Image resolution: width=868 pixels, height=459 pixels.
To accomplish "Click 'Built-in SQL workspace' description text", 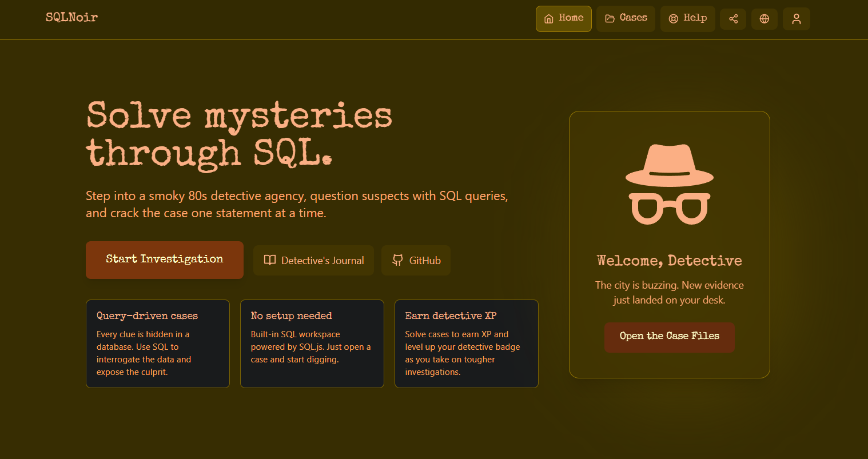I will (310, 347).
